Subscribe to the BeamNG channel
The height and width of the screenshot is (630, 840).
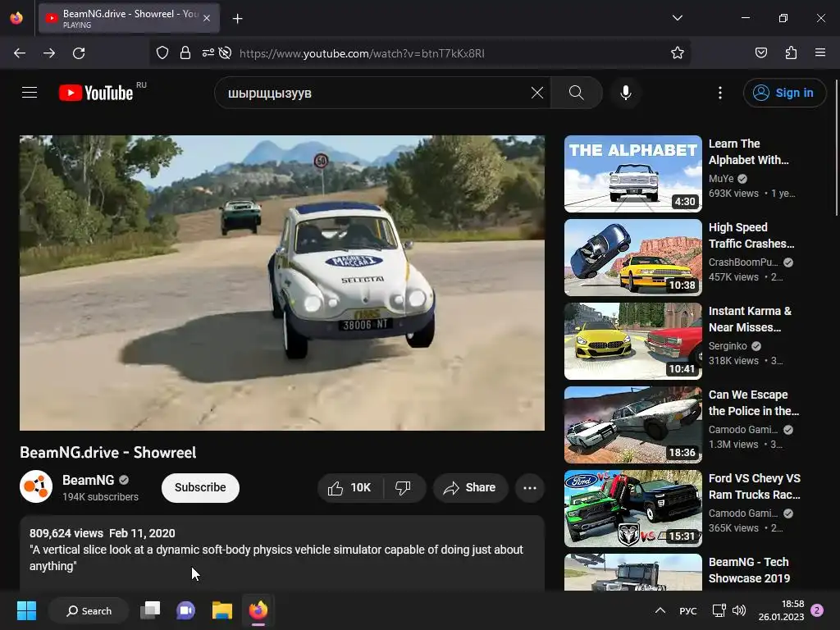coord(200,487)
